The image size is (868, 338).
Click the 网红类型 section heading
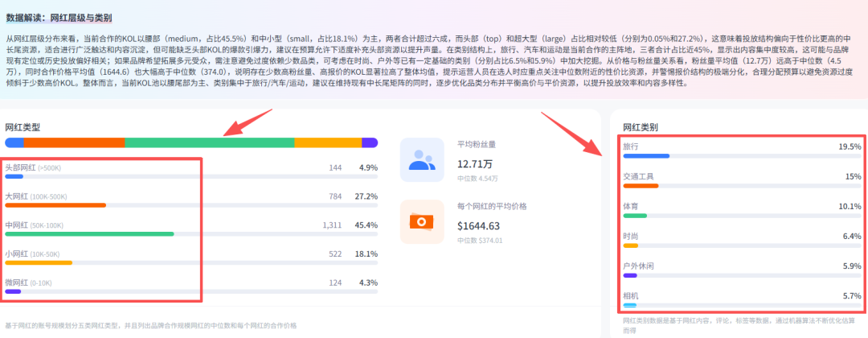23,127
